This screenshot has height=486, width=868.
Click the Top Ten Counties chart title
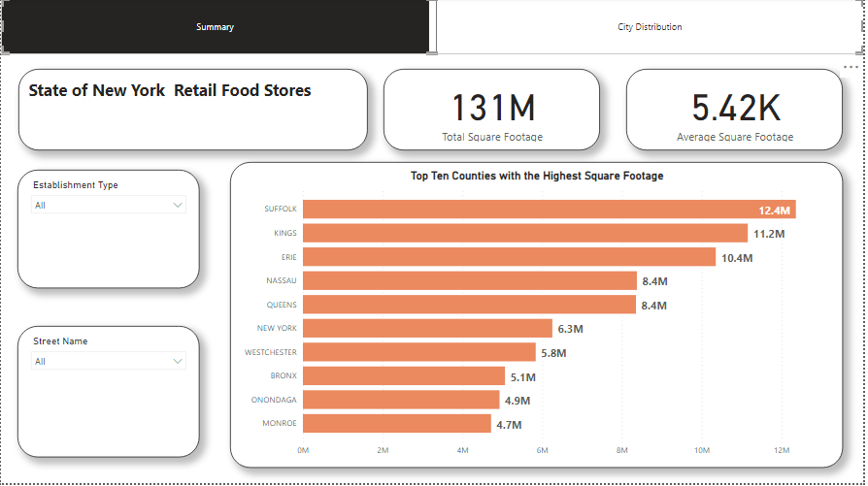(x=536, y=177)
